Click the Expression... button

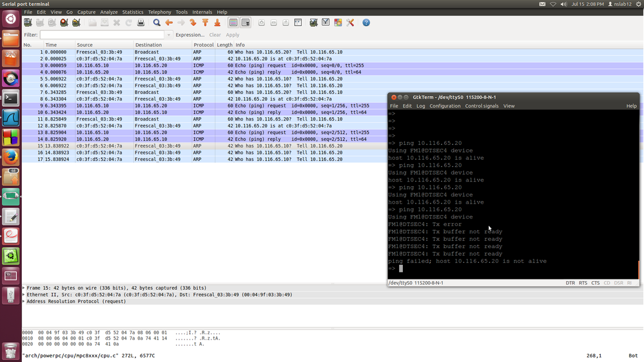coord(190,35)
